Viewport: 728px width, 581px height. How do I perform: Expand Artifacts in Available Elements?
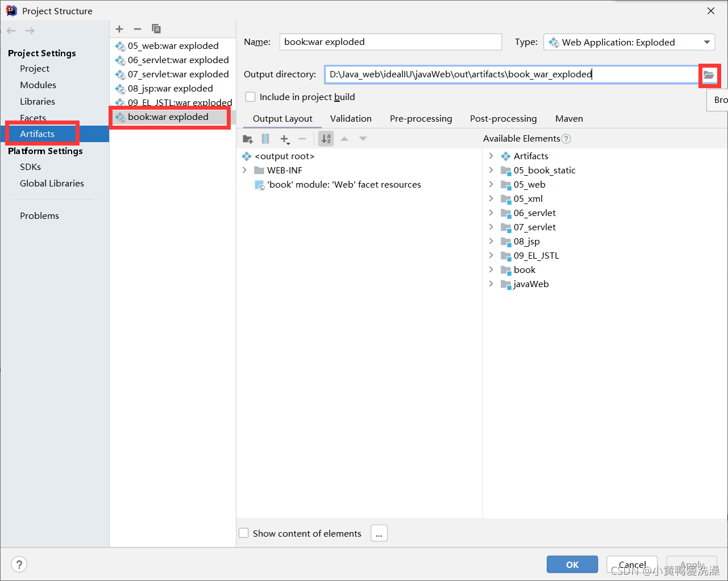pyautogui.click(x=491, y=156)
